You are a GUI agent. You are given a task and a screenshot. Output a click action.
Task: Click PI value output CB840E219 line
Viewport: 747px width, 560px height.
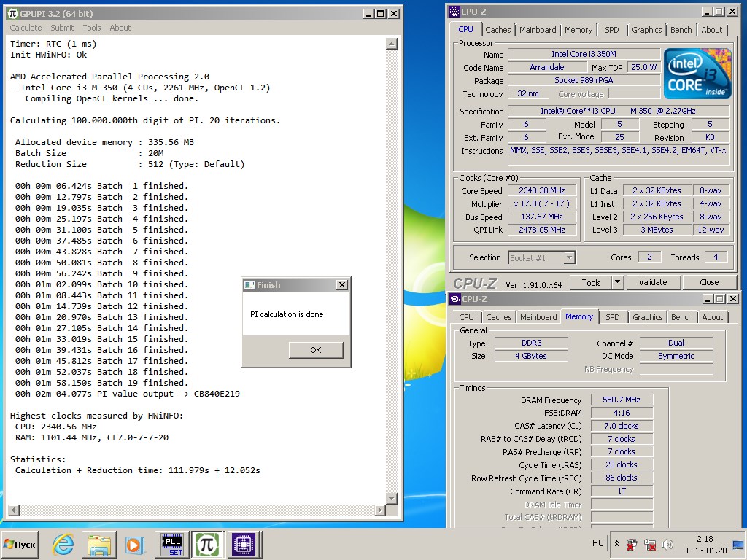[127, 394]
